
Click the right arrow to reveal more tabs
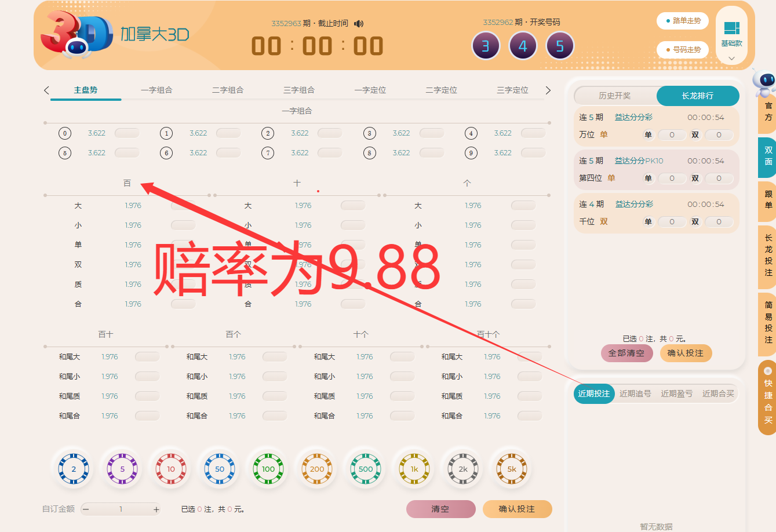pyautogui.click(x=547, y=90)
